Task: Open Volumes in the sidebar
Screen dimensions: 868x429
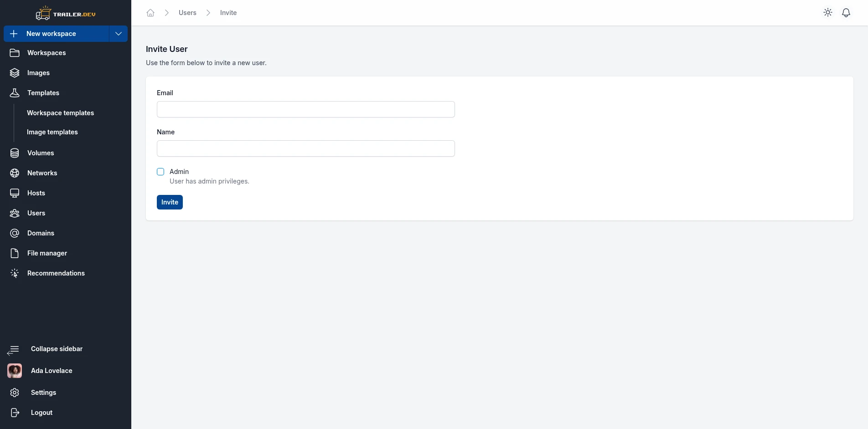Action: [x=41, y=153]
